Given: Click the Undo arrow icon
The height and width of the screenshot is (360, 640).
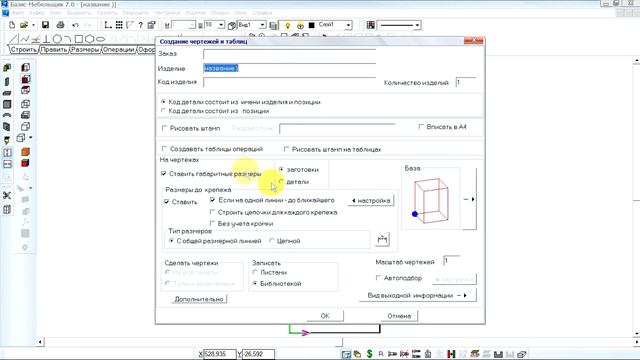Looking at the screenshot, I should click(x=75, y=25).
